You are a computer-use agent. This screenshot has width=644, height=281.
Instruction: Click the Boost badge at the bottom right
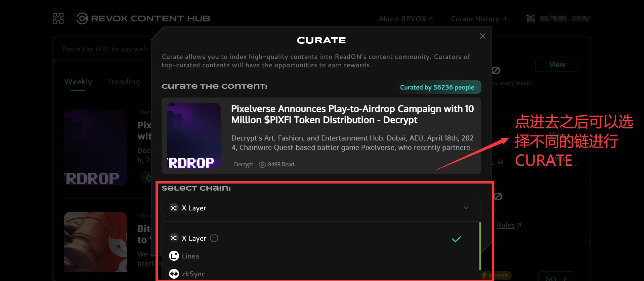[x=497, y=276]
